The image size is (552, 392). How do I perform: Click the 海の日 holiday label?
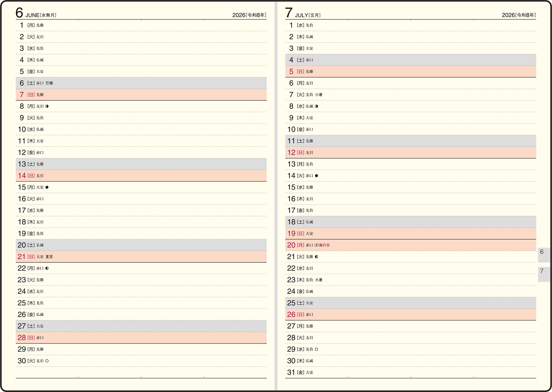tap(324, 245)
